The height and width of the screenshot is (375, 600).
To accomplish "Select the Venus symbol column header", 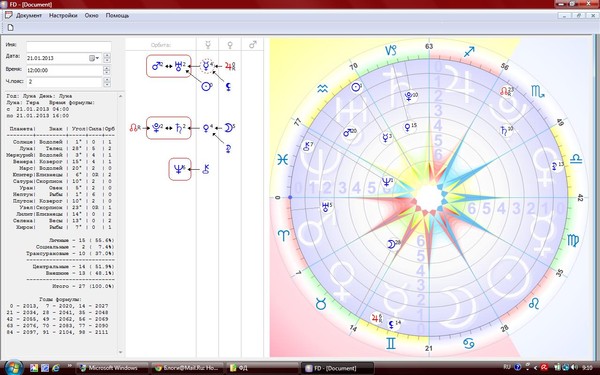I will 230,45.
